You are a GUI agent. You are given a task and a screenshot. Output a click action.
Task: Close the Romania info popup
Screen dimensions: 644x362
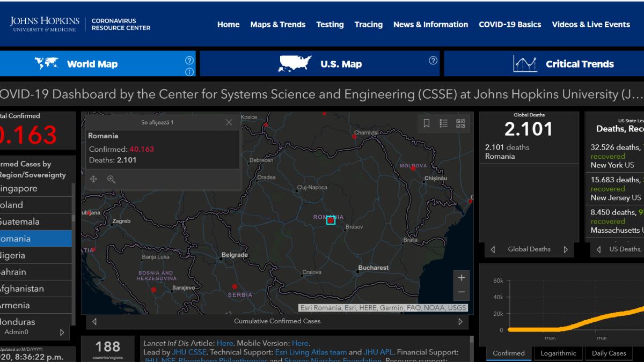[x=229, y=122]
